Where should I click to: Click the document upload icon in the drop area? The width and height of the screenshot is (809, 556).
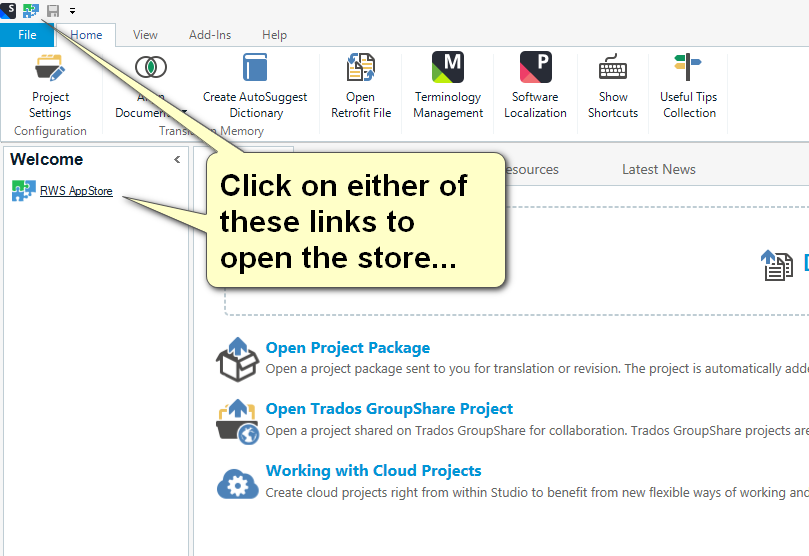(776, 265)
